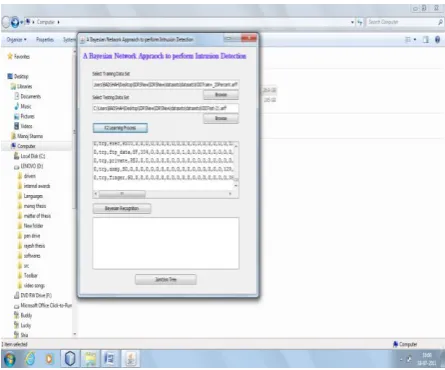
Task: Click the software folder icon
Action: 20,256
